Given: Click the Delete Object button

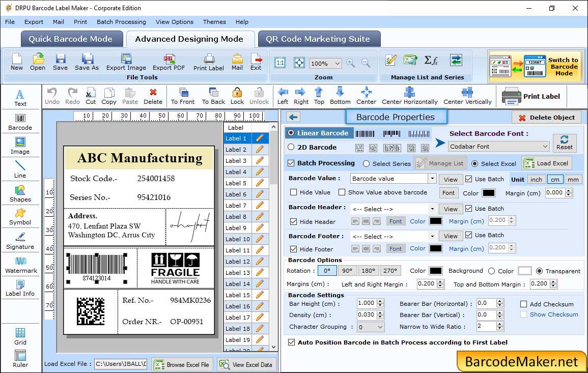Looking at the screenshot, I should (546, 118).
